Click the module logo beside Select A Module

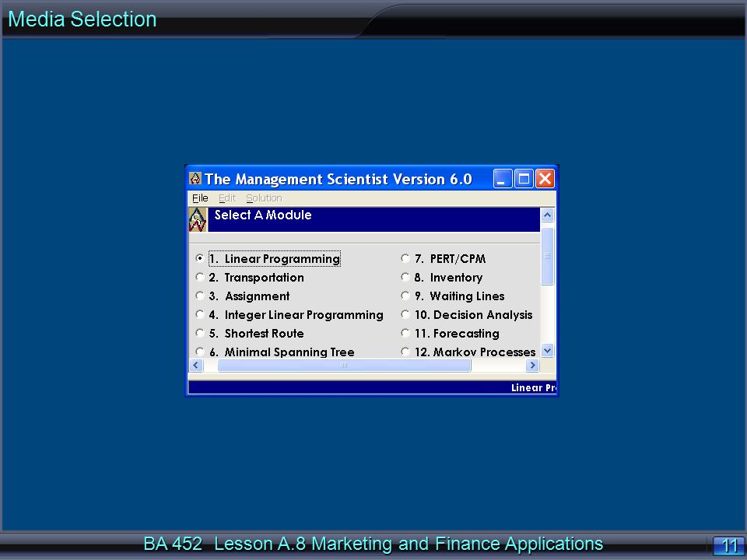198,219
